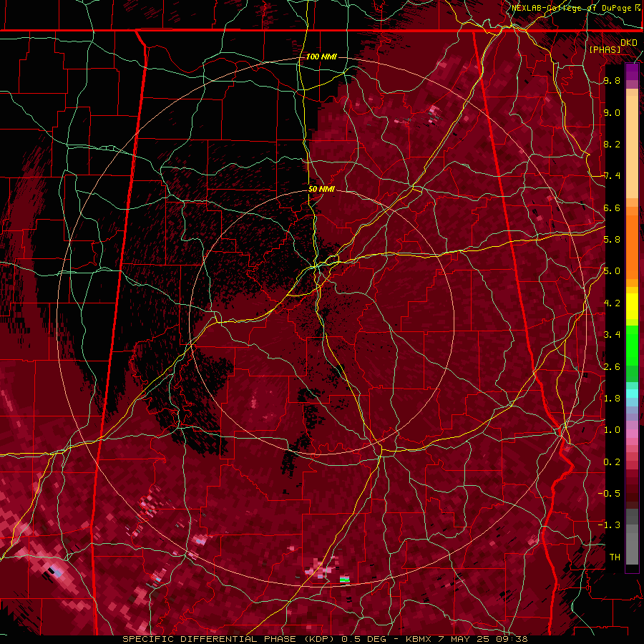This screenshot has width=644, height=644.
Task: Click the purple swatch atop the color bar
Action: pyautogui.click(x=632, y=72)
